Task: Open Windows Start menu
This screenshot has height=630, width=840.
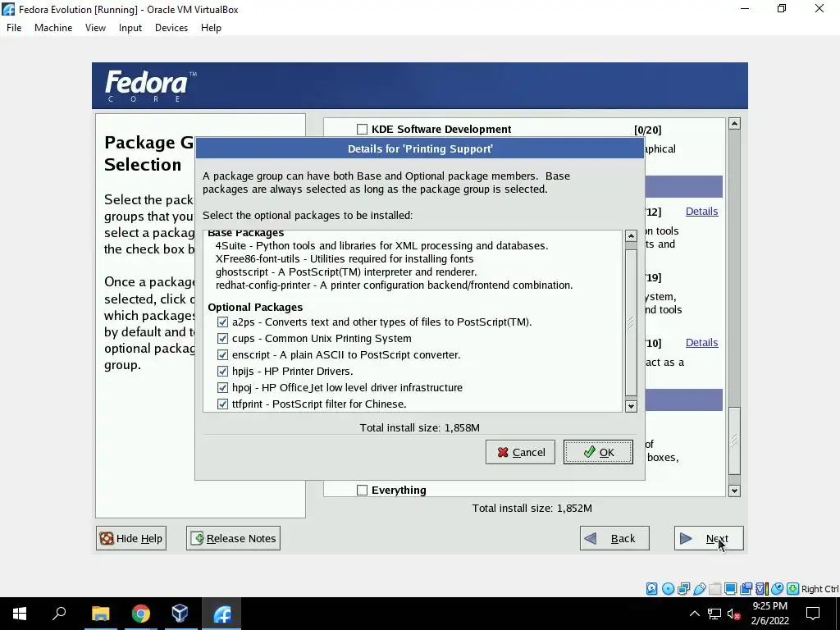Action: coord(20,614)
